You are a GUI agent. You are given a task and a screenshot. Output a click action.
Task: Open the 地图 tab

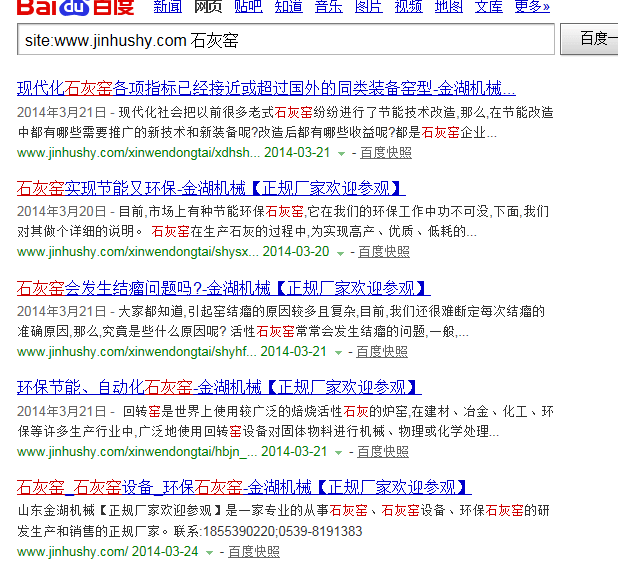pos(449,6)
